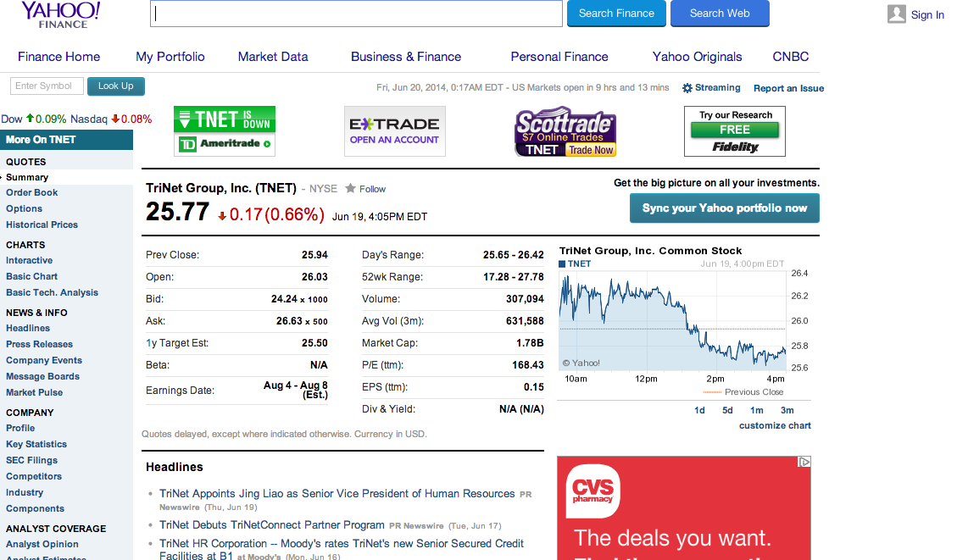
Task: Click the Follow label next to NYSE
Action: (x=372, y=189)
